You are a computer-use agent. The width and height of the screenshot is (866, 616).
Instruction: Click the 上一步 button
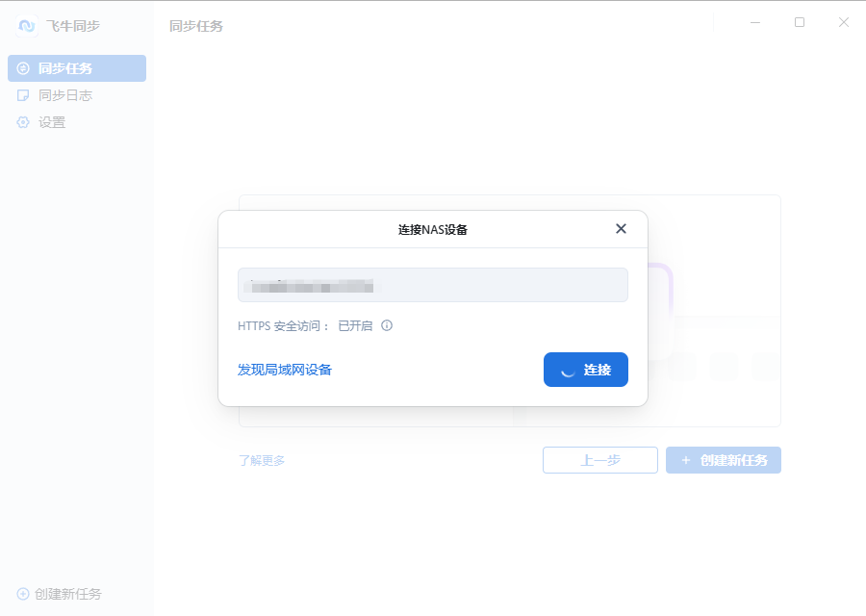click(600, 460)
